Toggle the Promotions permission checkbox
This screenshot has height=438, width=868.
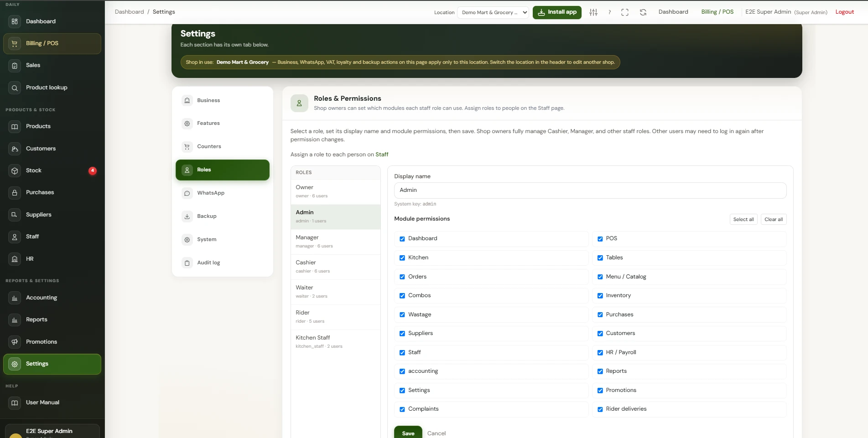pos(600,391)
